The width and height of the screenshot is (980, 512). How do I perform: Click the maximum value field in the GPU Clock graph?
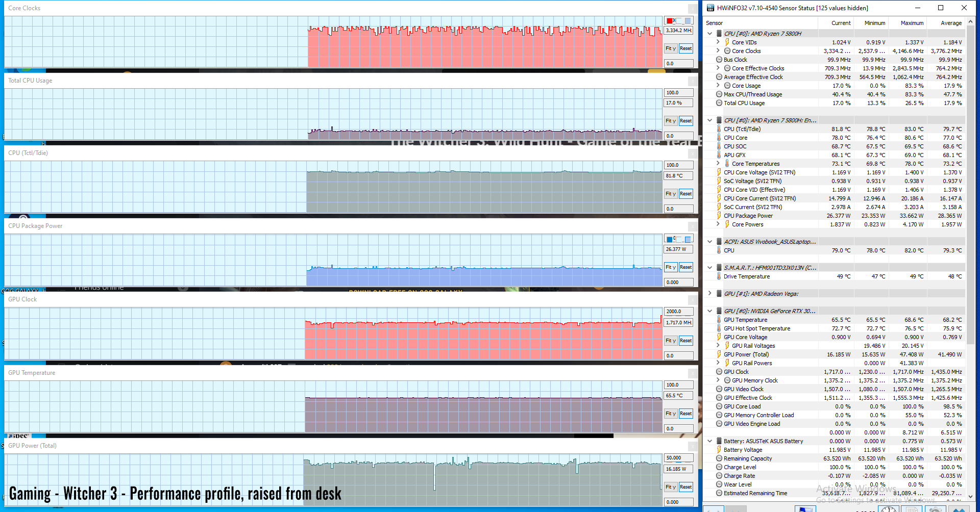pyautogui.click(x=678, y=312)
